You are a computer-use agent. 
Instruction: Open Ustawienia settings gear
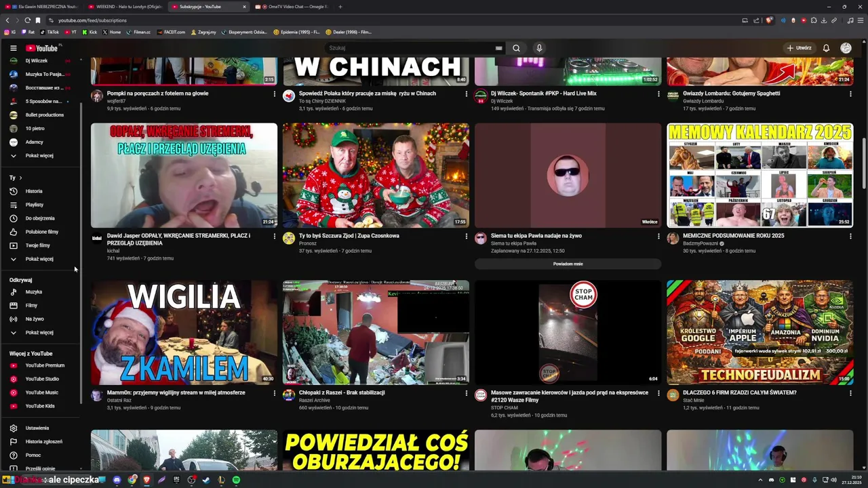coord(41,428)
